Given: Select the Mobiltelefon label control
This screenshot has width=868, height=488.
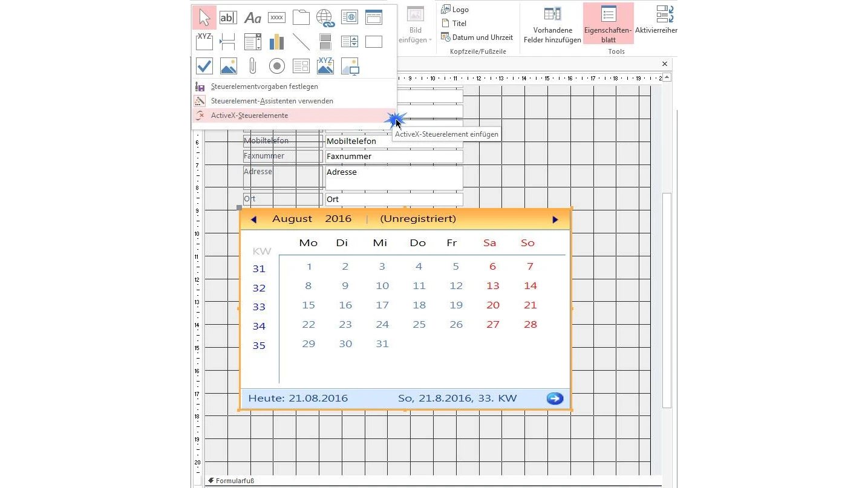Looking at the screenshot, I should pos(283,141).
